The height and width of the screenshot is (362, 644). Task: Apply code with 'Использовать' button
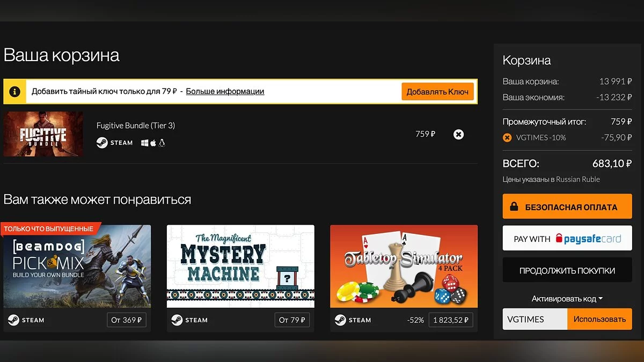[599, 319]
